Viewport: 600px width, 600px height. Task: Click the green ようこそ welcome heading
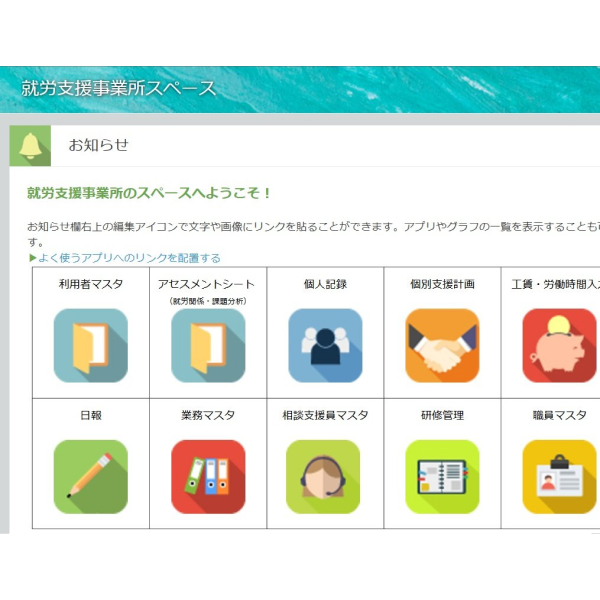click(x=149, y=193)
